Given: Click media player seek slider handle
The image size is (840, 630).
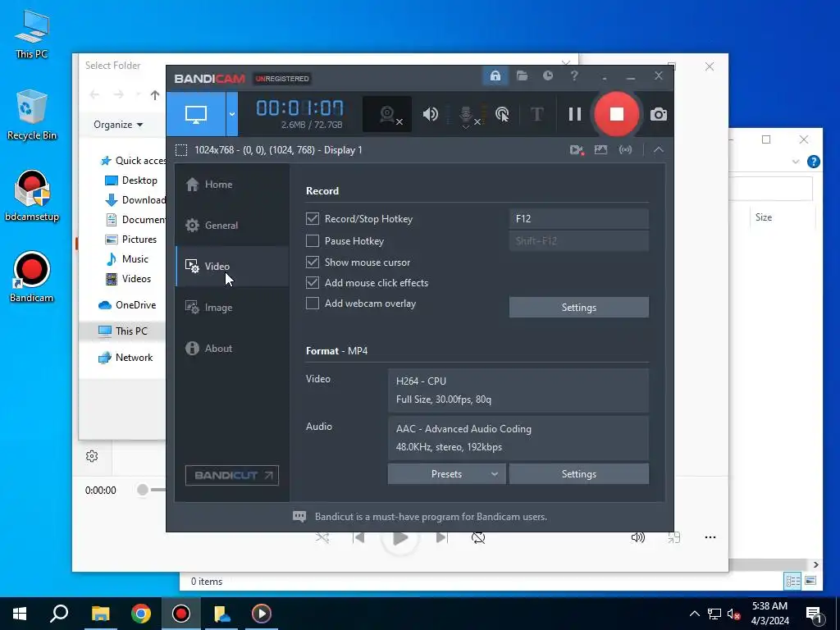Looking at the screenshot, I should (x=143, y=490).
